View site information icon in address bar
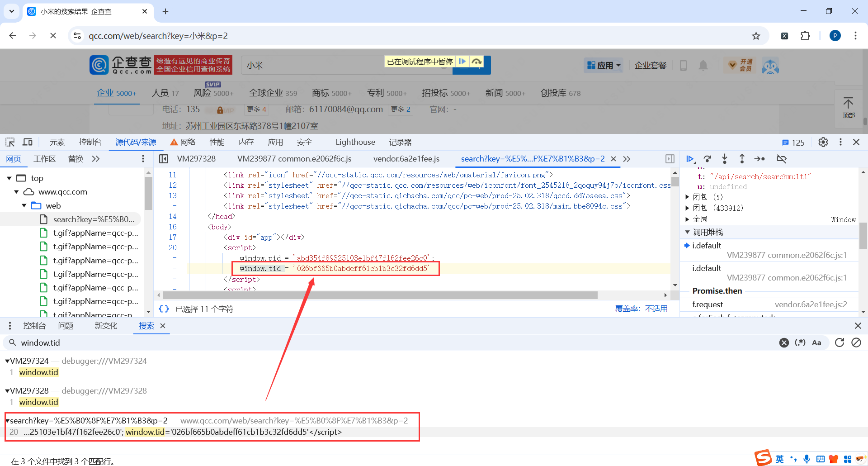Viewport: 868px width, 466px height. pos(77,36)
